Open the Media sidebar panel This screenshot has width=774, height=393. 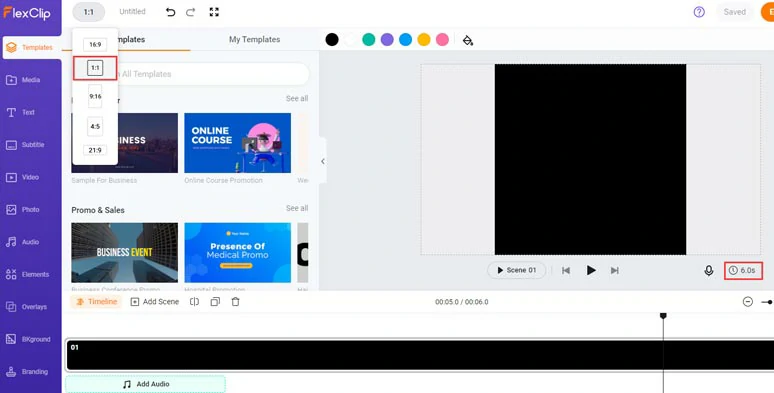point(23,79)
